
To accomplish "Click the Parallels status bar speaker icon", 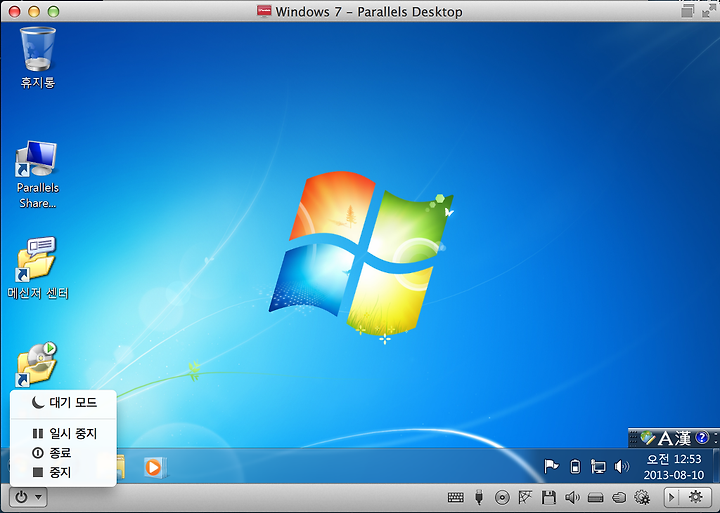I will pos(572,497).
